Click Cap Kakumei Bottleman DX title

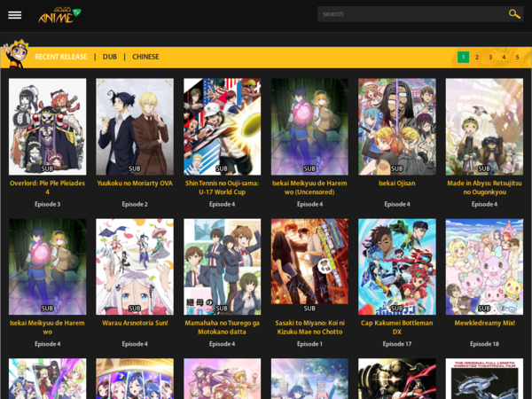click(x=397, y=327)
